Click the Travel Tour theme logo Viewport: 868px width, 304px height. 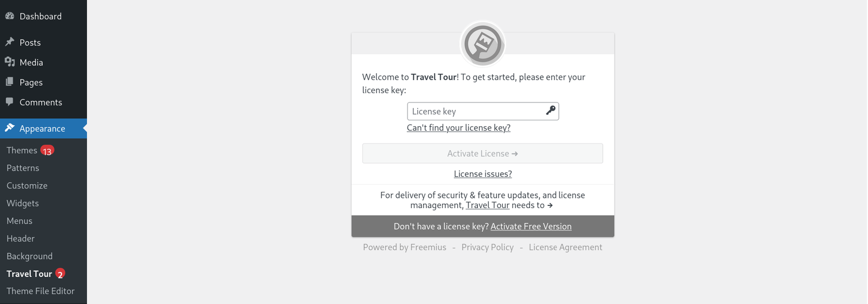483,44
